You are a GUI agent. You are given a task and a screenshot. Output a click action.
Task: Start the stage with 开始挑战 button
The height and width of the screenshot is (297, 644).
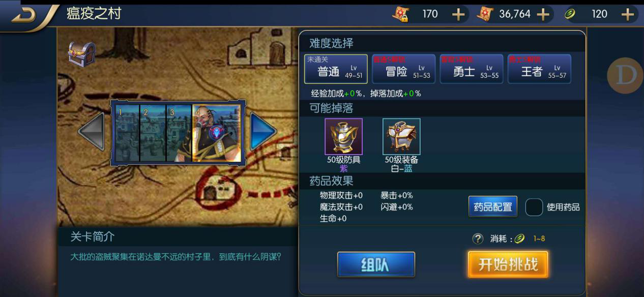508,264
